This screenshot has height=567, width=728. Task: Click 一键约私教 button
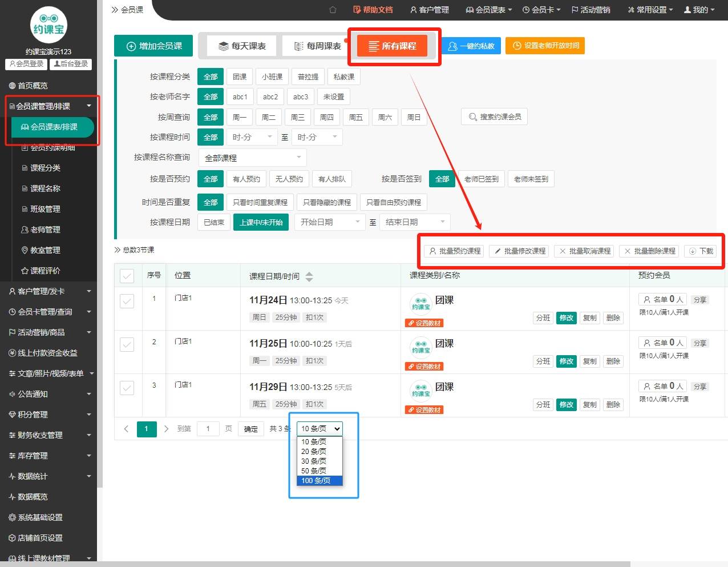point(471,46)
